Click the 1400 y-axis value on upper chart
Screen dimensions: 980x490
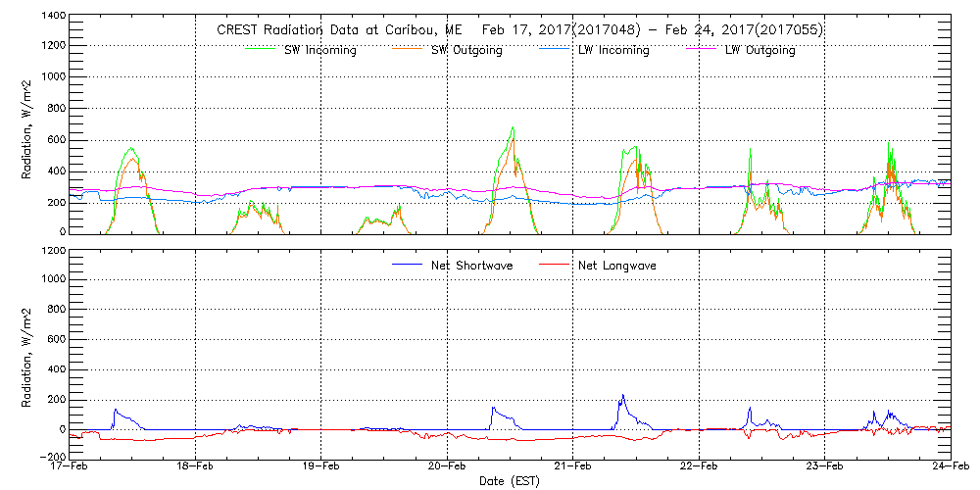52,18
